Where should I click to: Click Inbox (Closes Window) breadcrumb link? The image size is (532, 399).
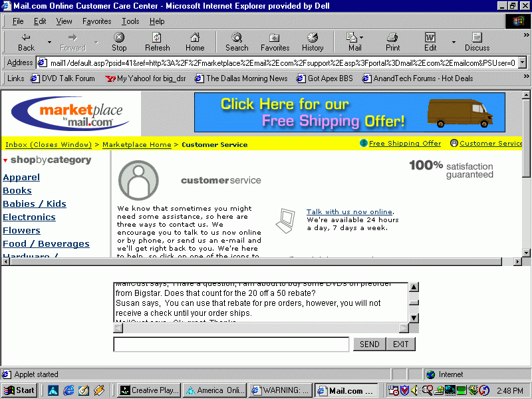(49, 145)
